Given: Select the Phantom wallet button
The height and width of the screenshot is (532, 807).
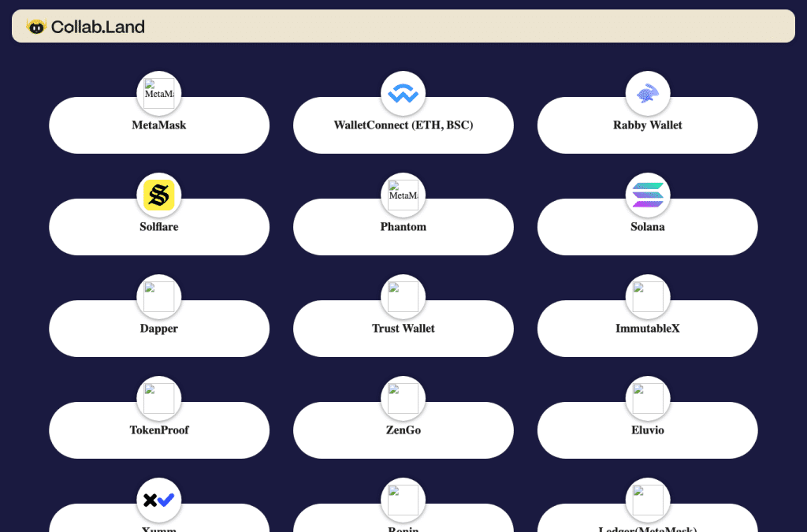Looking at the screenshot, I should 403,227.
